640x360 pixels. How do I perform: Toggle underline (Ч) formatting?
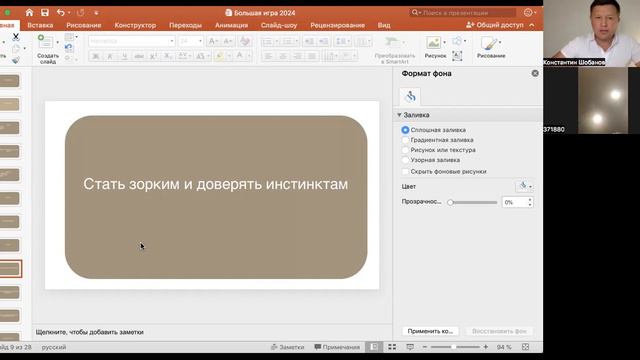[x=124, y=56]
